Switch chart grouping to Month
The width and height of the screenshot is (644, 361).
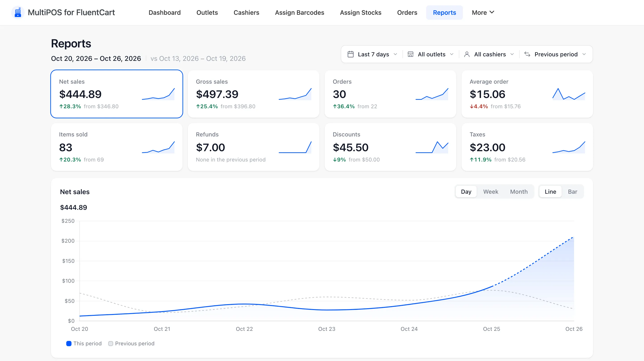(x=519, y=192)
